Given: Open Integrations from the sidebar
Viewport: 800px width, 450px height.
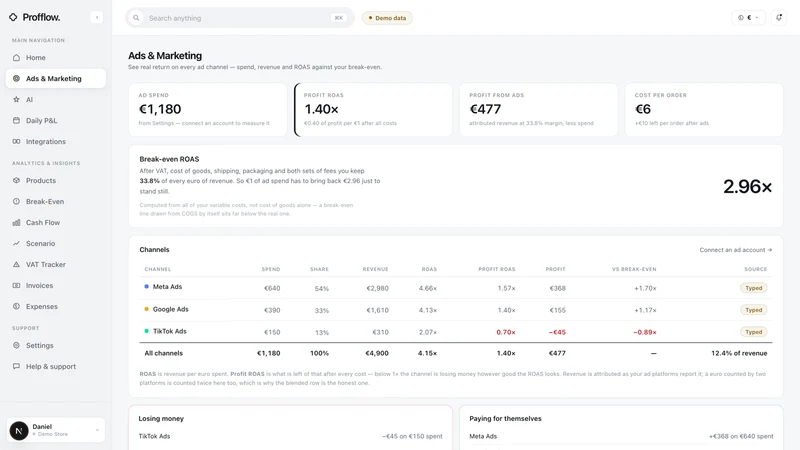Looking at the screenshot, I should 56,141.
